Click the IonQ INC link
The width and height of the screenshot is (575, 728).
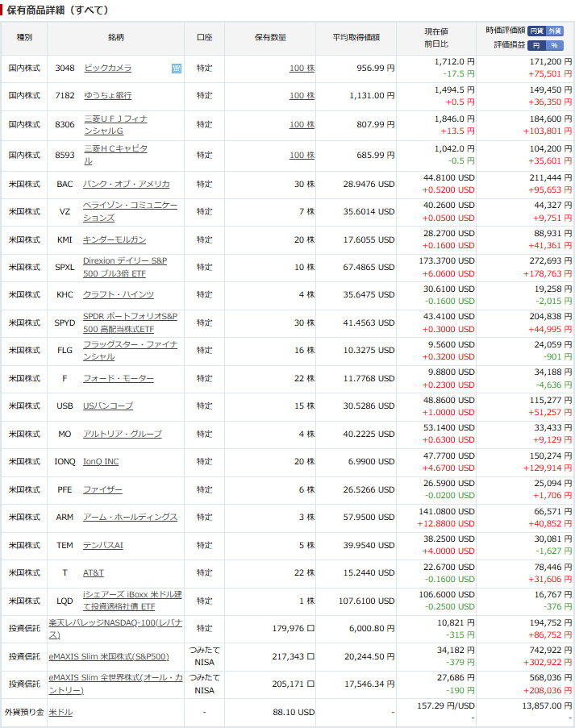pos(101,462)
